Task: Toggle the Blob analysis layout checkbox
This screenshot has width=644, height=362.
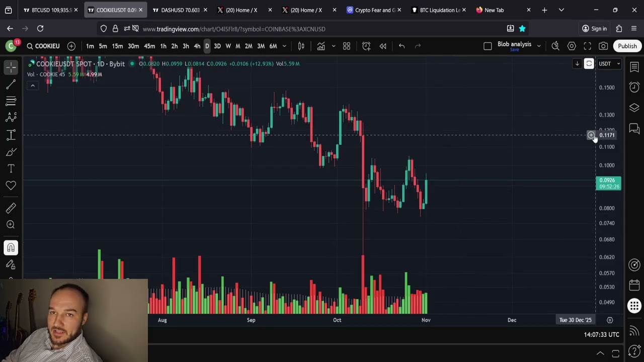Action: point(488,46)
